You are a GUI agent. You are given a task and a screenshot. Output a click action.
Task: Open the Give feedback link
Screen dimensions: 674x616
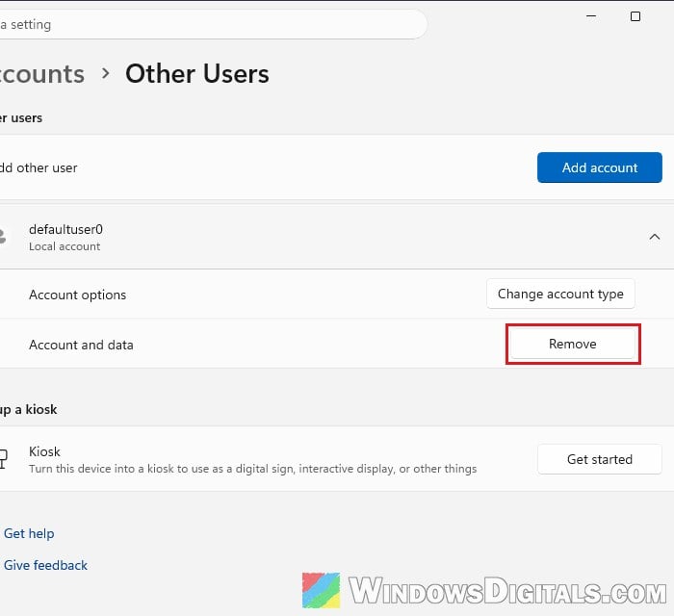tap(45, 565)
